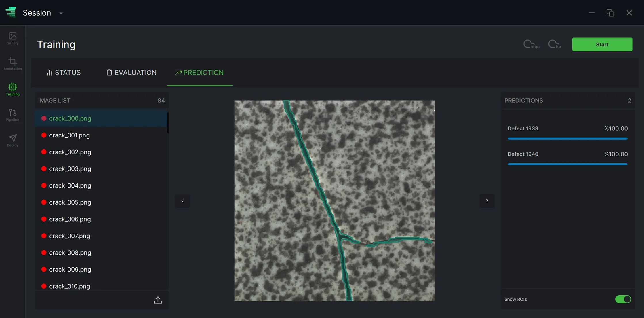Screen dimensions: 644x318
Task: Click the ftp cloud upload icon
Action: (554, 44)
